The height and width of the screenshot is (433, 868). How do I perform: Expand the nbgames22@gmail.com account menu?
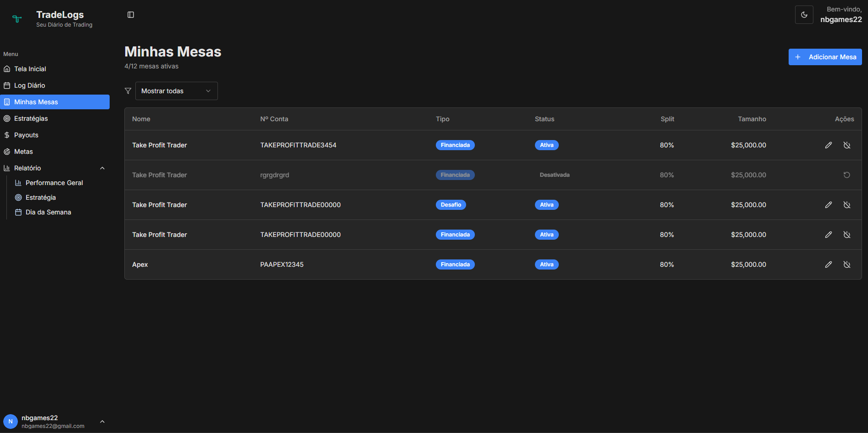tap(55, 422)
